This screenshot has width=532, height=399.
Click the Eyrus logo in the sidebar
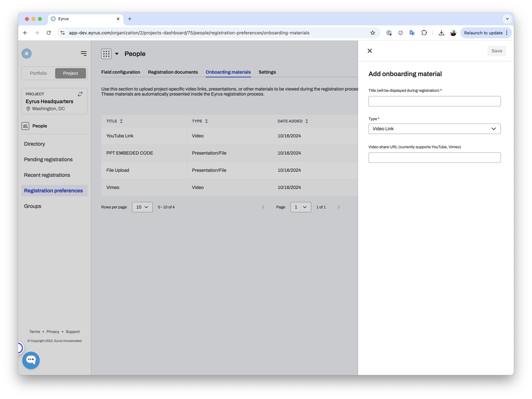click(x=27, y=53)
